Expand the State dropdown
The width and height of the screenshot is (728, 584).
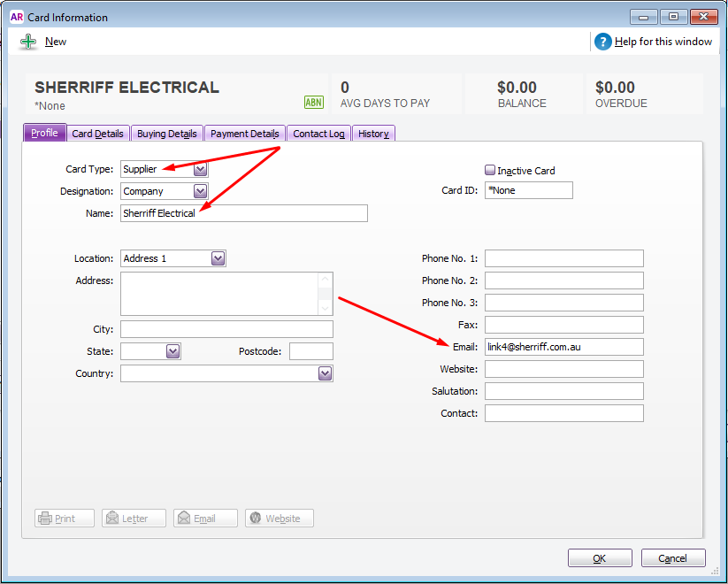coord(172,351)
